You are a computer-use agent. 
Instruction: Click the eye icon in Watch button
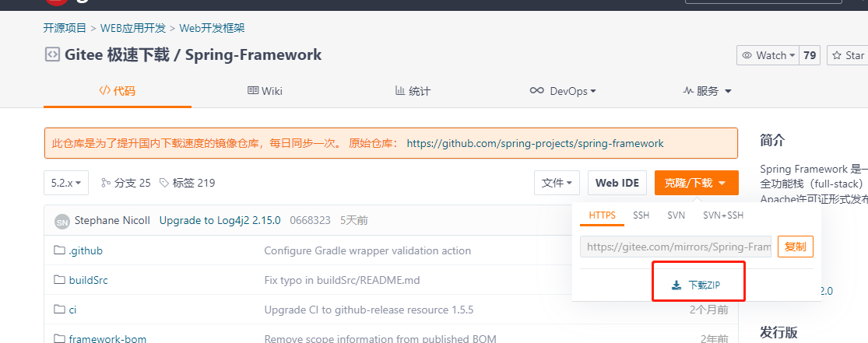747,55
